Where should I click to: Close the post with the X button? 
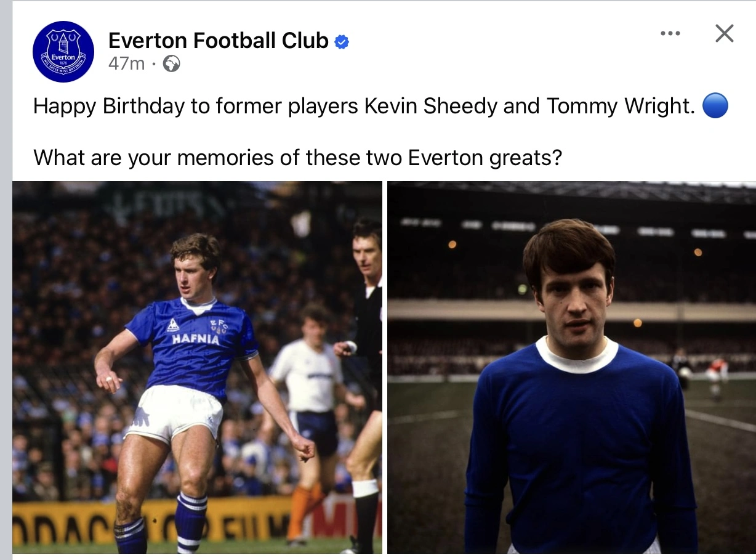click(x=725, y=33)
